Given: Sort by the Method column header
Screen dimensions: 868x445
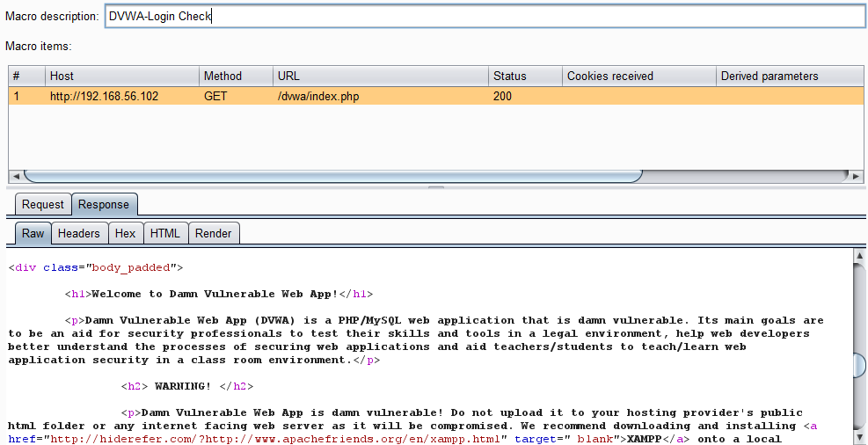Looking at the screenshot, I should [x=236, y=77].
